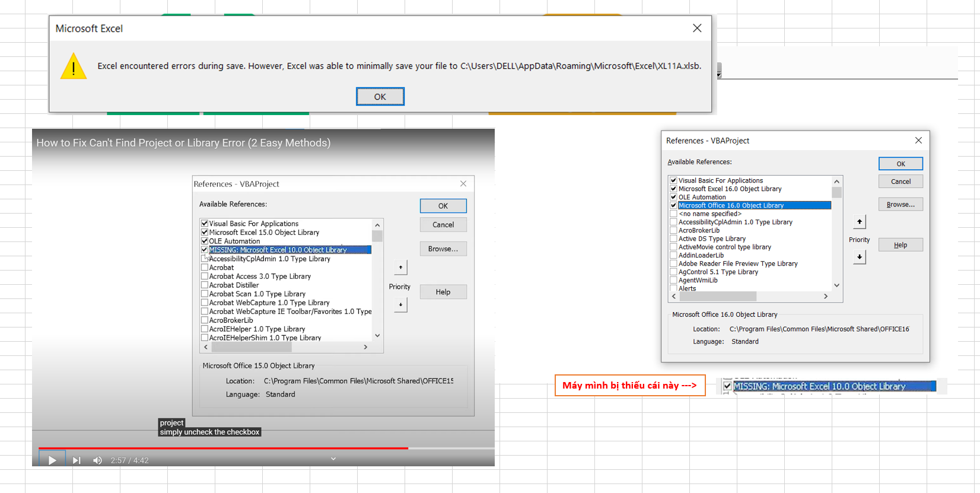The width and height of the screenshot is (980, 493).
Task: Check AgControl 5.1 Type Library
Action: coord(673,272)
